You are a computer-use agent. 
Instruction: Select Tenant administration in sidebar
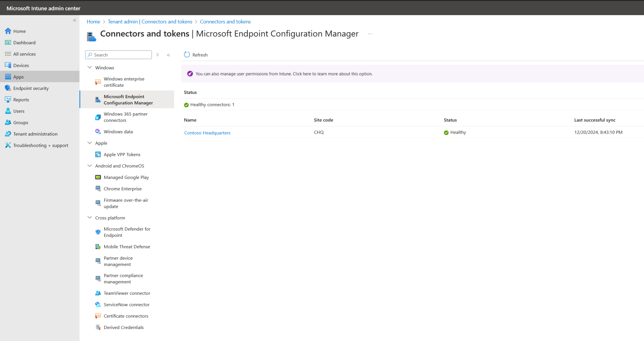pyautogui.click(x=35, y=134)
